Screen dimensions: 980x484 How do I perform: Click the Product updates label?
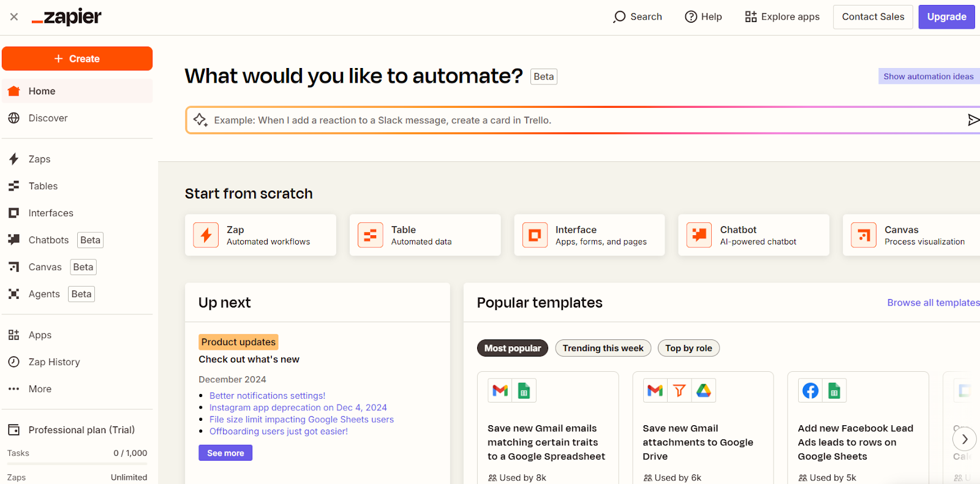238,342
